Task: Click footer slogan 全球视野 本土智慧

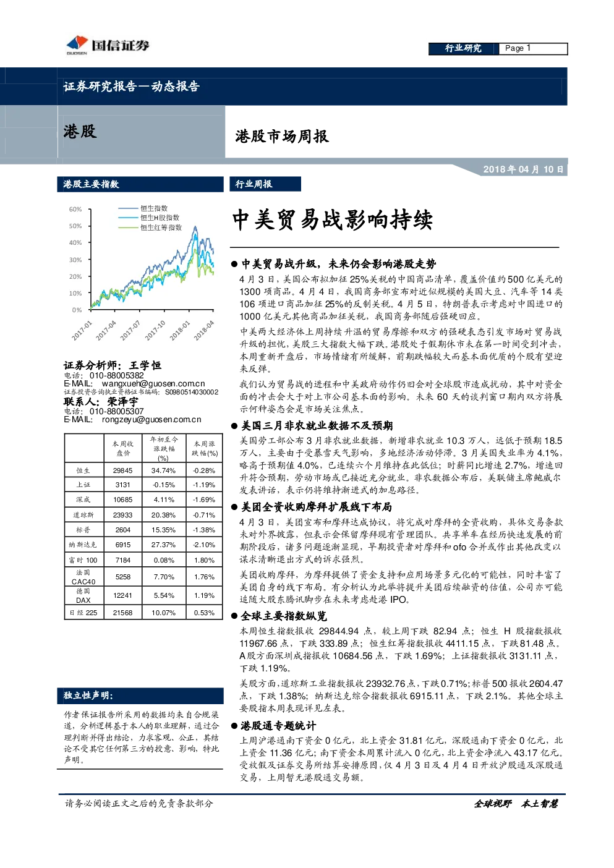Action: 516,804
